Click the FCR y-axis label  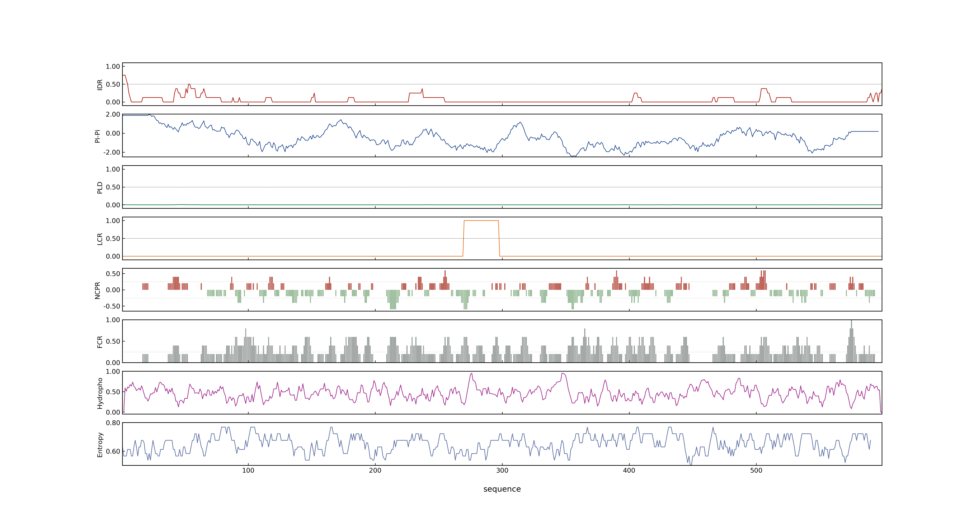(100, 342)
